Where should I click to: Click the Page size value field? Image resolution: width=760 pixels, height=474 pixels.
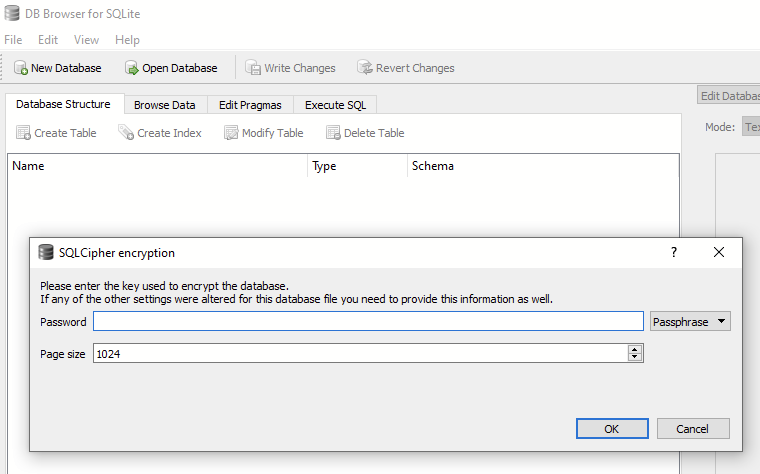[360, 354]
